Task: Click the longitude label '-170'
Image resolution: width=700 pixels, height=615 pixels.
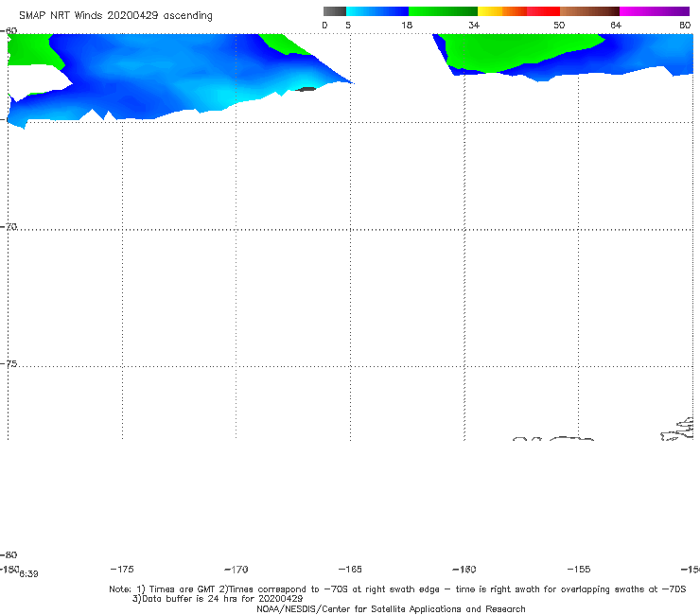Action: click(236, 569)
